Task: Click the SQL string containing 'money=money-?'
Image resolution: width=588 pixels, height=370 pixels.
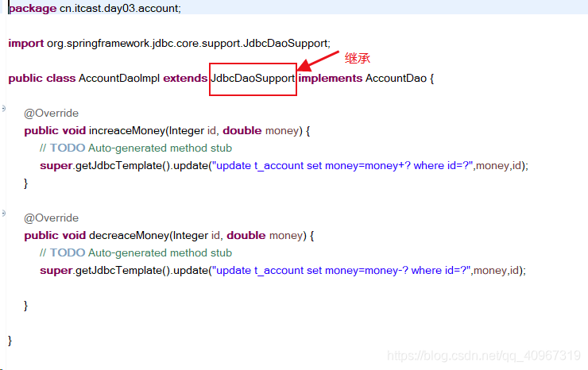Action: pyautogui.click(x=341, y=270)
